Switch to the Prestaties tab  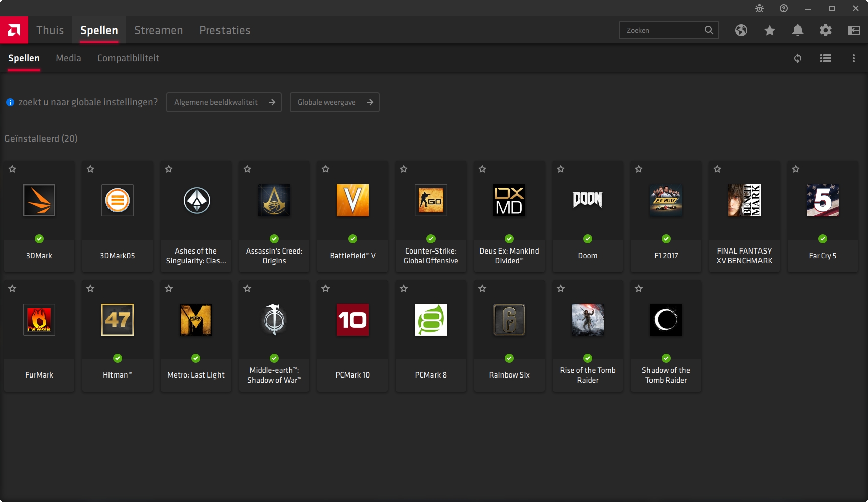click(x=225, y=30)
